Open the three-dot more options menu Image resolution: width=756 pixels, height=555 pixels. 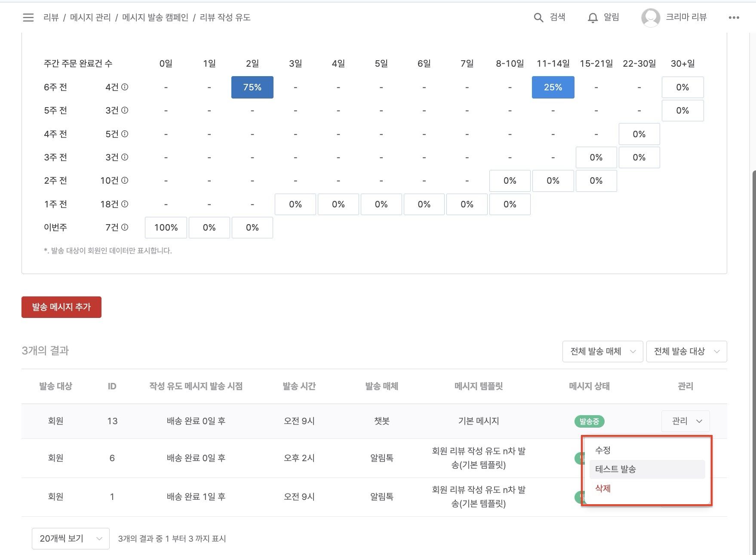[x=734, y=18]
